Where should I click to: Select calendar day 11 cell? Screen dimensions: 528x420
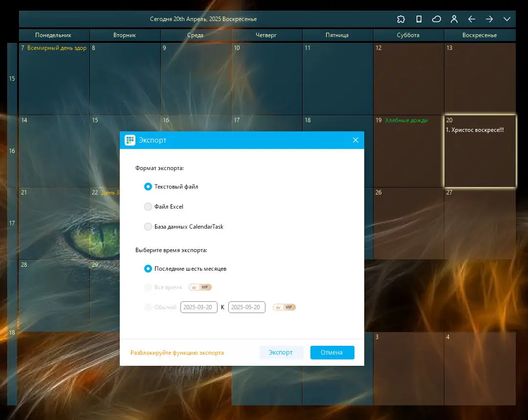click(x=337, y=79)
